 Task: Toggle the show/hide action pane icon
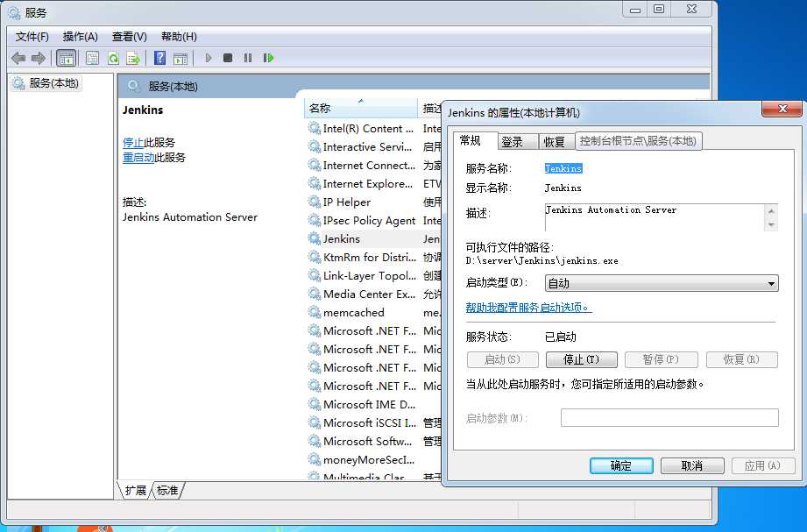(x=181, y=58)
